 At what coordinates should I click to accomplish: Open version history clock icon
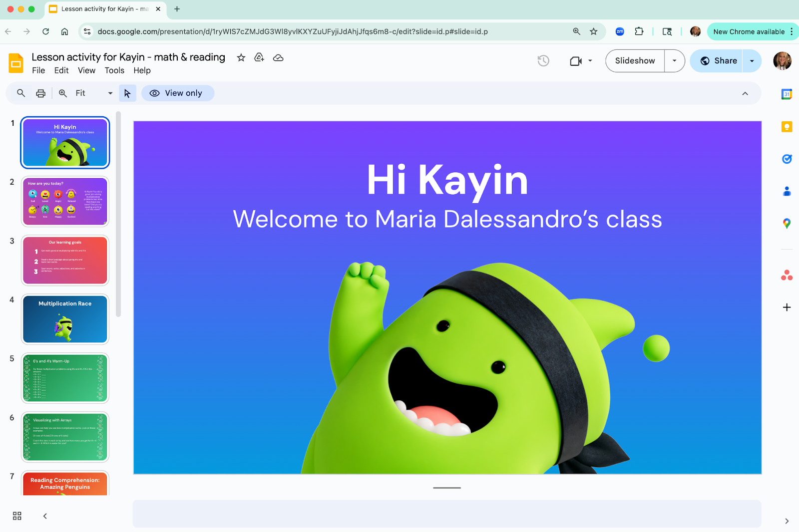543,61
